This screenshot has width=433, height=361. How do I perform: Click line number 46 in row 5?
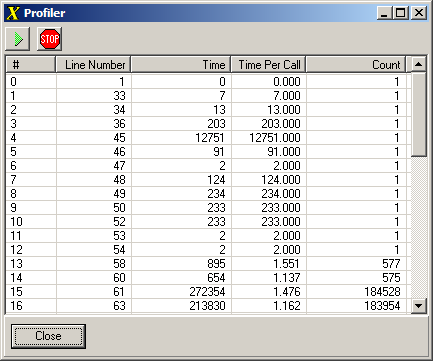[119, 152]
